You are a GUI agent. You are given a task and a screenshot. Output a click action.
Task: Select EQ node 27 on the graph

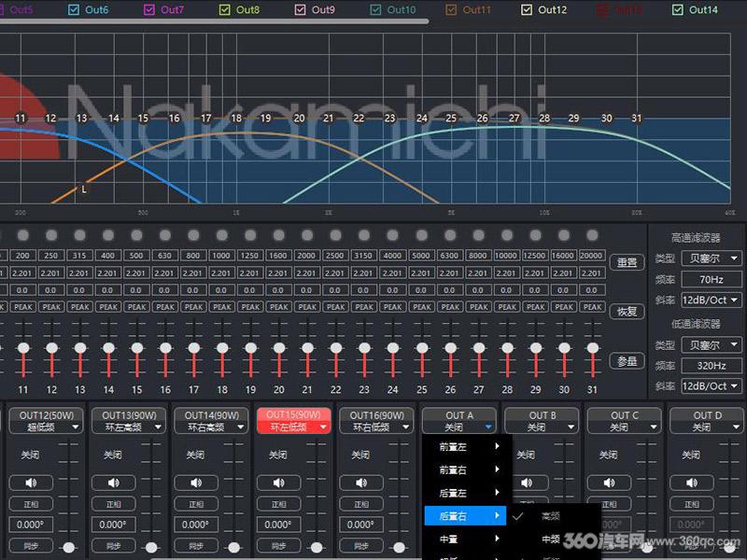point(514,118)
